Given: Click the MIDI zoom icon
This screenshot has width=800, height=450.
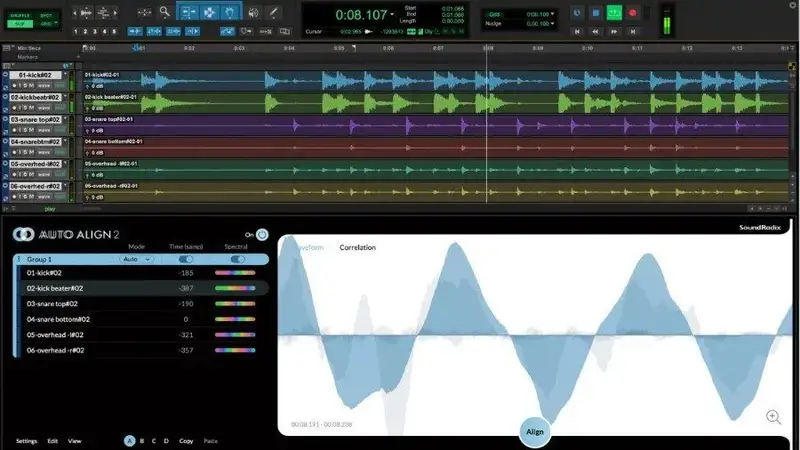Looking at the screenshot, I should pos(104,12).
